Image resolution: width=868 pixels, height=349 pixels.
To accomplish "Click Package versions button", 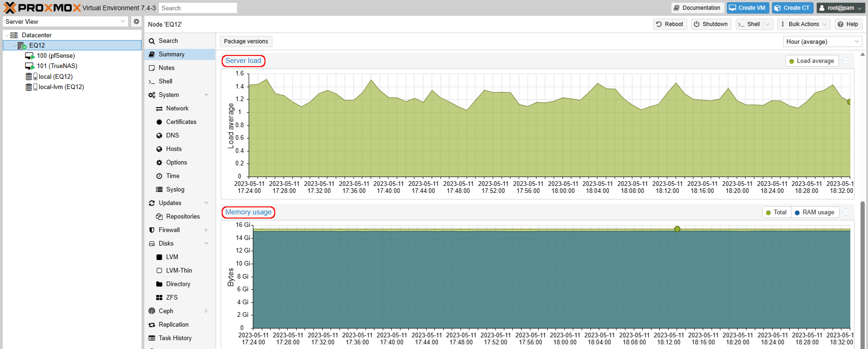I will coord(246,41).
